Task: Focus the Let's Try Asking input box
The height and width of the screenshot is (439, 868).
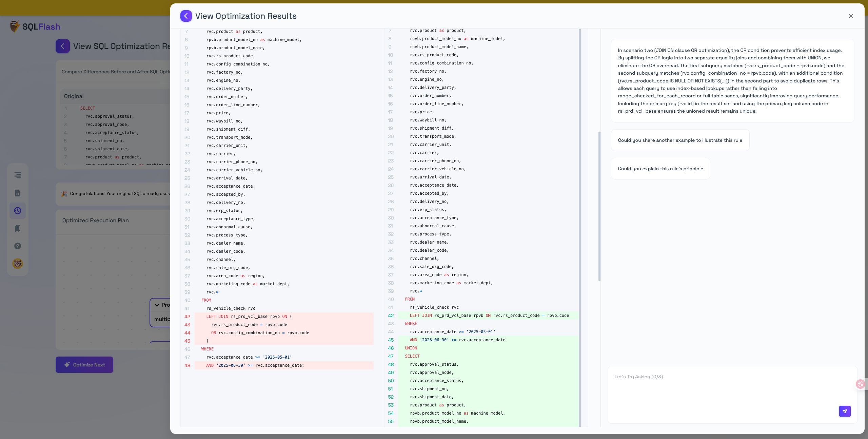Action: tap(722, 390)
